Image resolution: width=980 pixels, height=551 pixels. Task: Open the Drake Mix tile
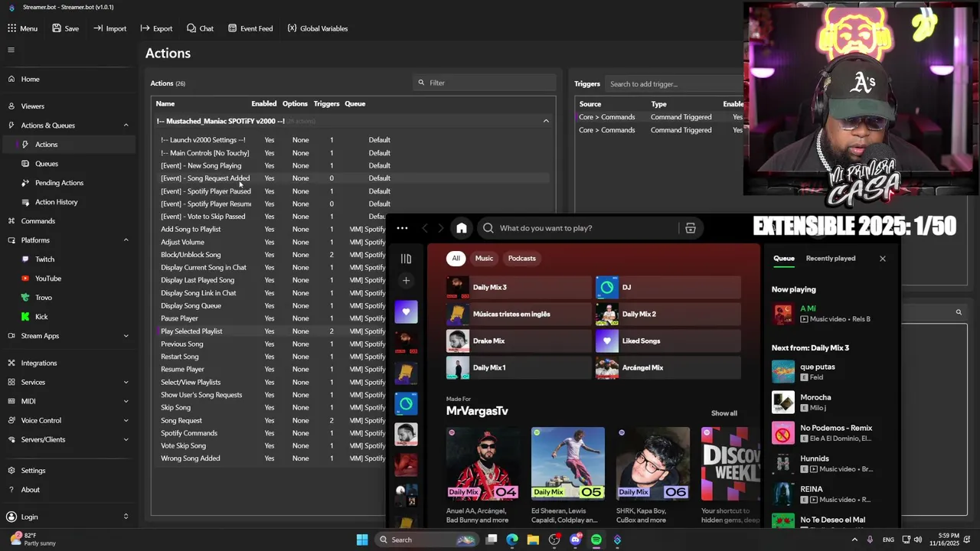coord(519,341)
